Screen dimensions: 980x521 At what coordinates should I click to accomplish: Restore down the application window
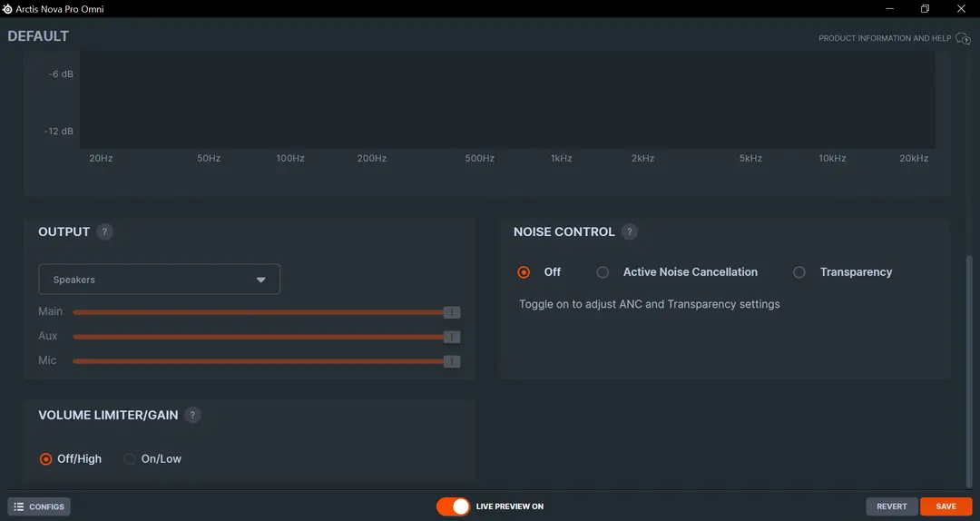tap(925, 9)
